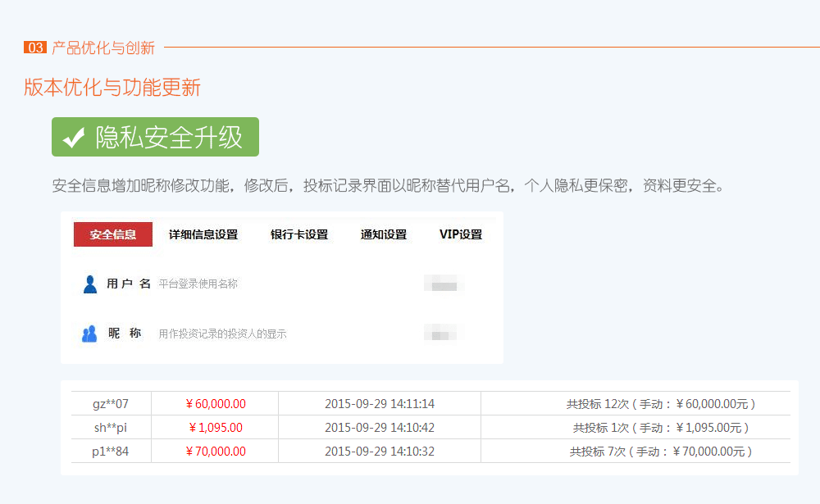The image size is (820, 504).
Task: Select investor sh**pi in the records table
Action: click(111, 428)
